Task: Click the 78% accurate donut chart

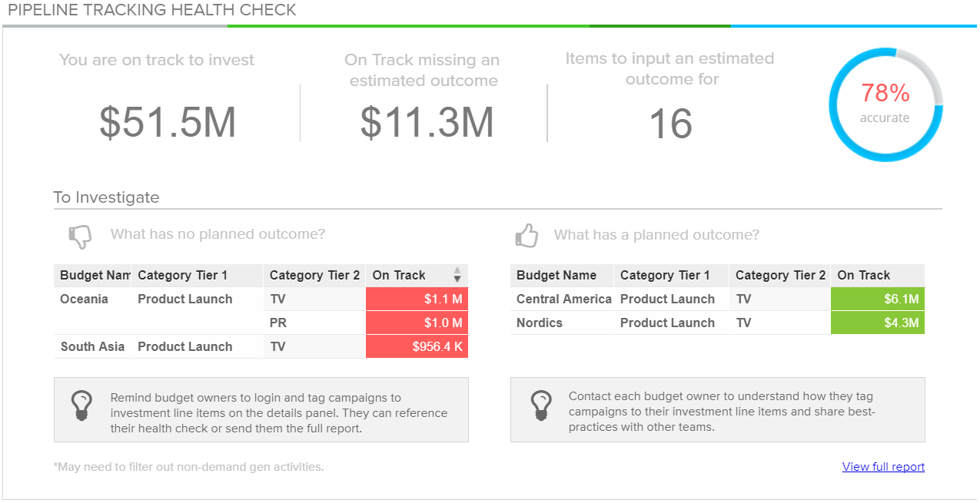Action: pyautogui.click(x=885, y=104)
